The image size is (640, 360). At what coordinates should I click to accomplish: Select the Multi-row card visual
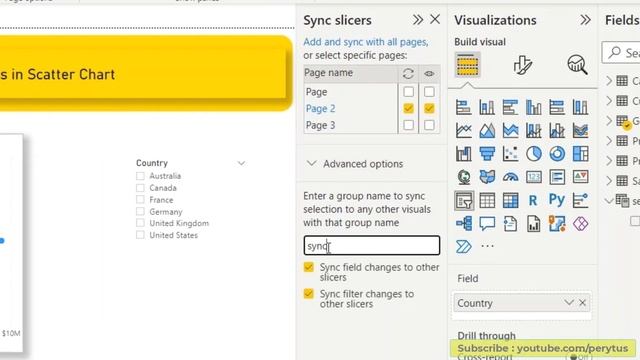point(557,177)
